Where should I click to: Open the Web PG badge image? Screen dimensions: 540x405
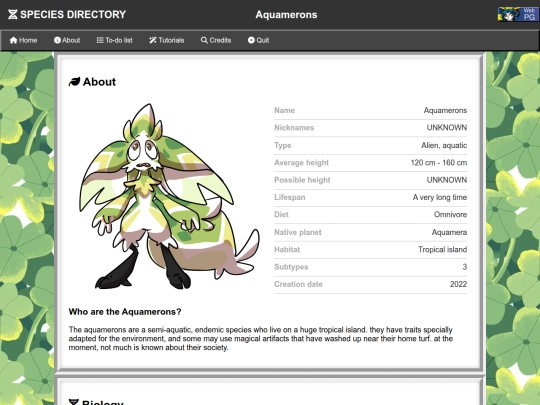[x=518, y=14]
